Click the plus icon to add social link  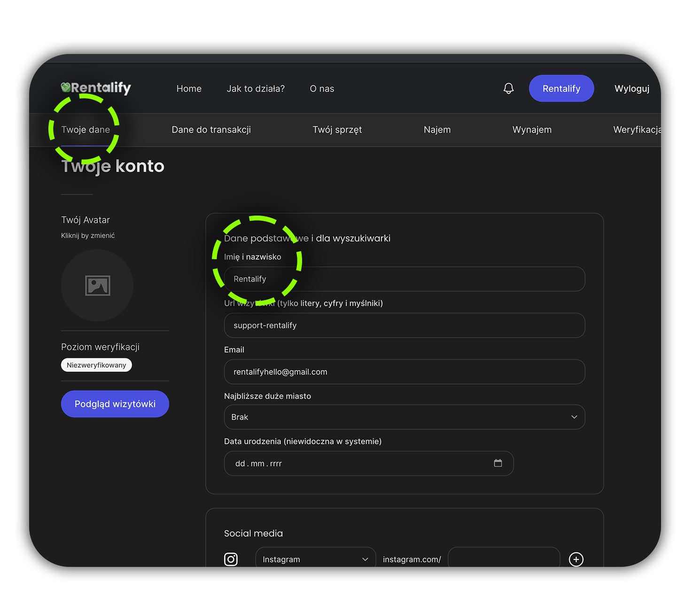(x=576, y=559)
